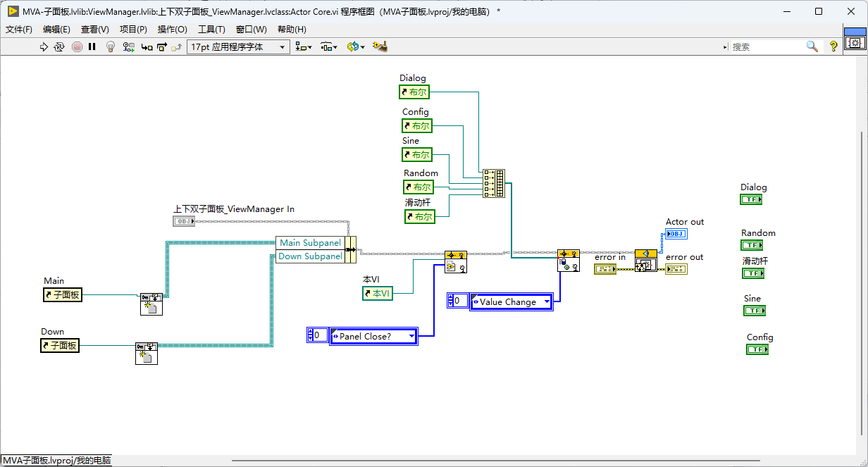Click the Step Into toolbar icon
This screenshot has width=868, height=467.
tap(147, 46)
